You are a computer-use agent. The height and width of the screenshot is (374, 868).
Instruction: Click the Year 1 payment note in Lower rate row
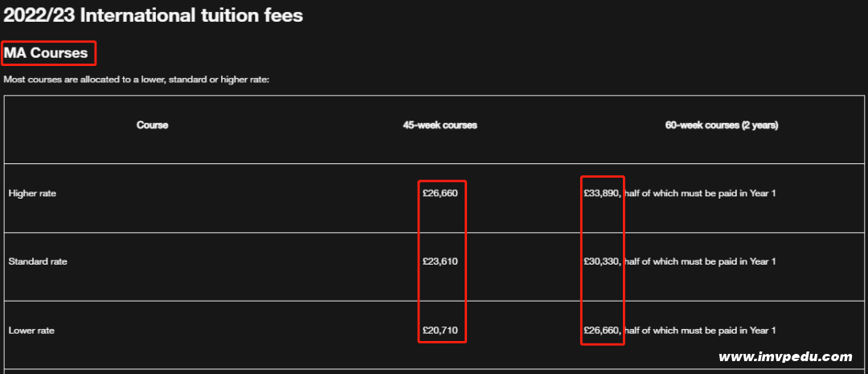(700, 331)
